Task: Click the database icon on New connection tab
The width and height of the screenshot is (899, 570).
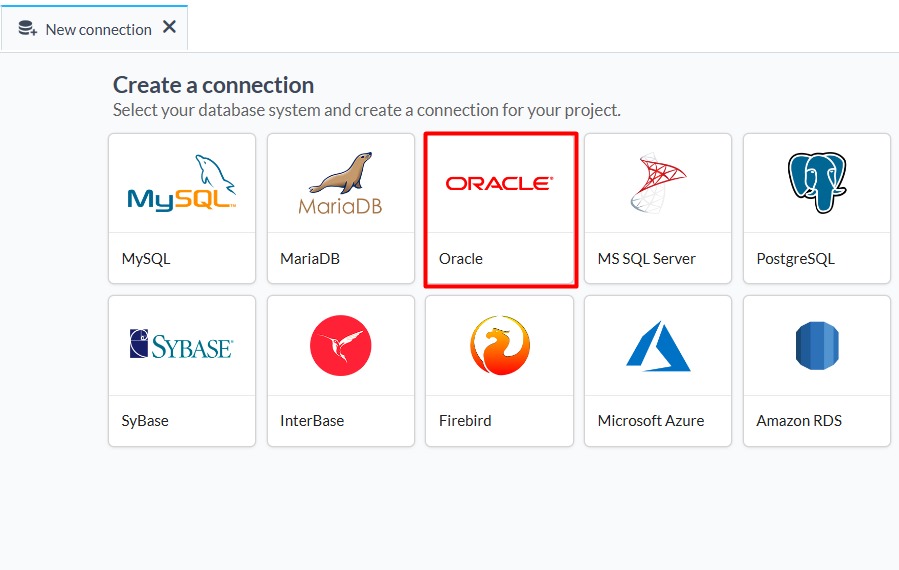Action: pyautogui.click(x=28, y=28)
